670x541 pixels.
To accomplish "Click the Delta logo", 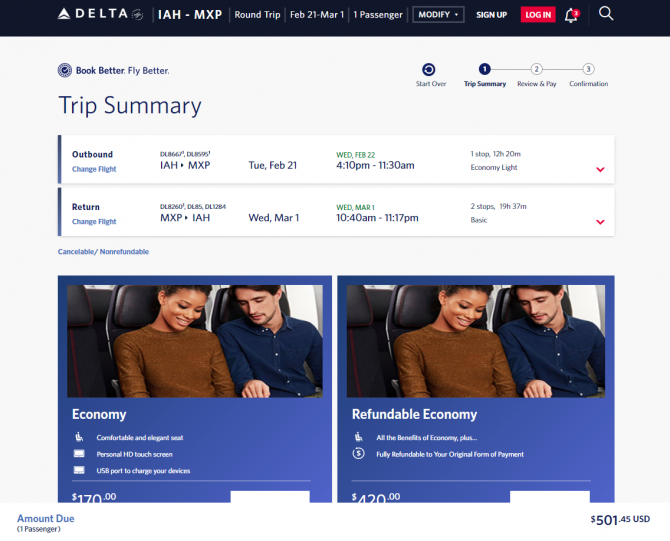I will (x=100, y=14).
